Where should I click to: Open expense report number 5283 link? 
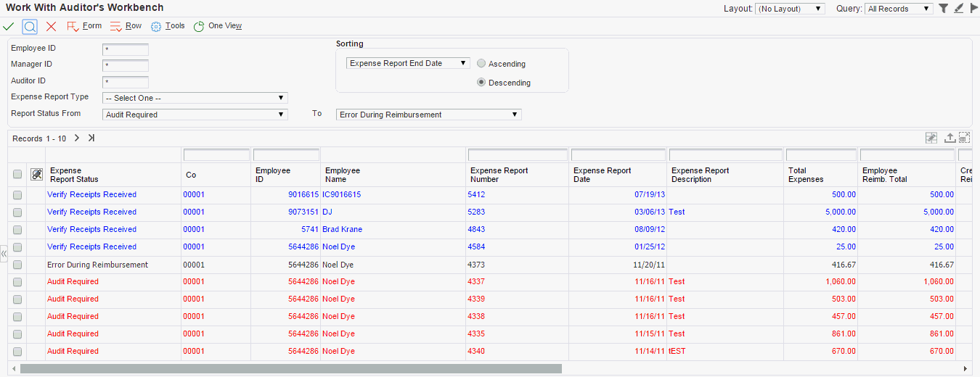478,212
